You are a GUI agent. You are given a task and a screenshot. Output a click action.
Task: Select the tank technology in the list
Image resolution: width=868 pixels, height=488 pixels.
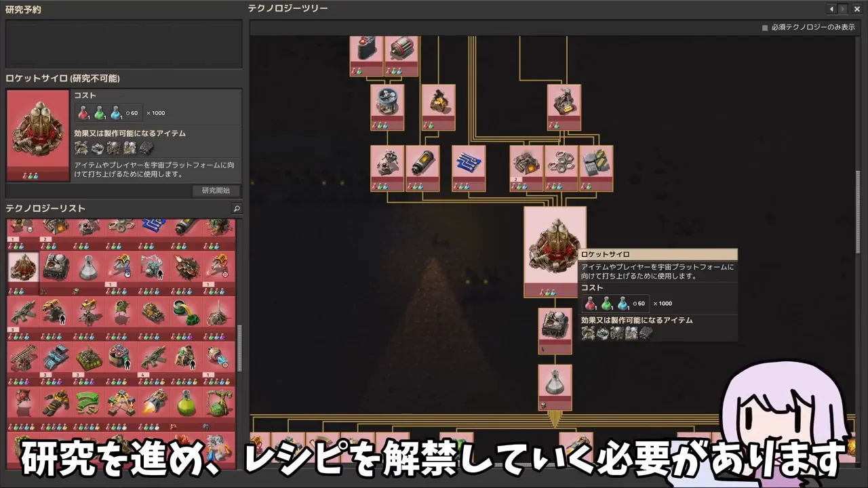(x=155, y=317)
